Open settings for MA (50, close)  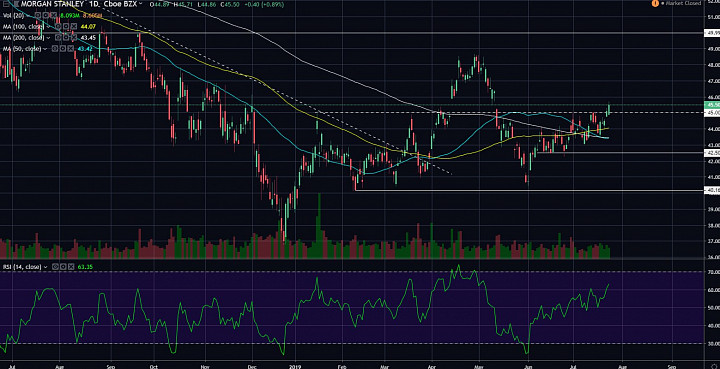[x=62, y=49]
